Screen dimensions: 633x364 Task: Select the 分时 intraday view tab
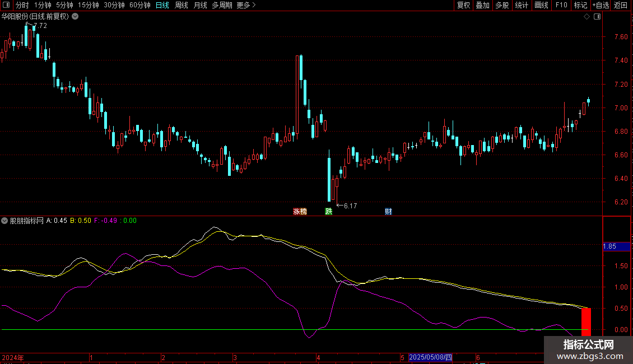point(22,5)
